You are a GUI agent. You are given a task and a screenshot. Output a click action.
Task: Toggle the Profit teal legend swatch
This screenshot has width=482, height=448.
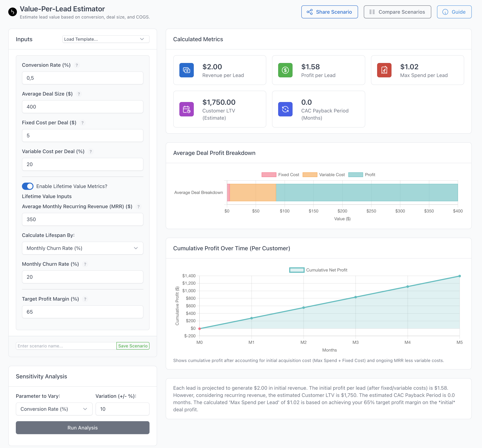click(x=356, y=175)
